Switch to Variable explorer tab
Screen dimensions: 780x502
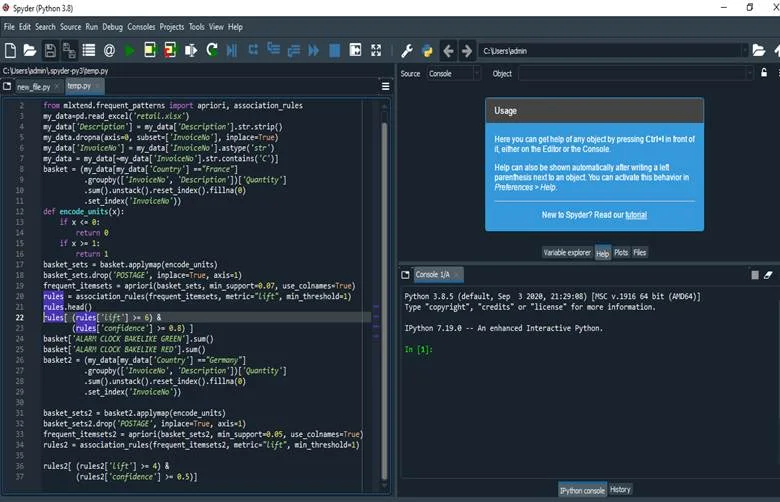[567, 253]
